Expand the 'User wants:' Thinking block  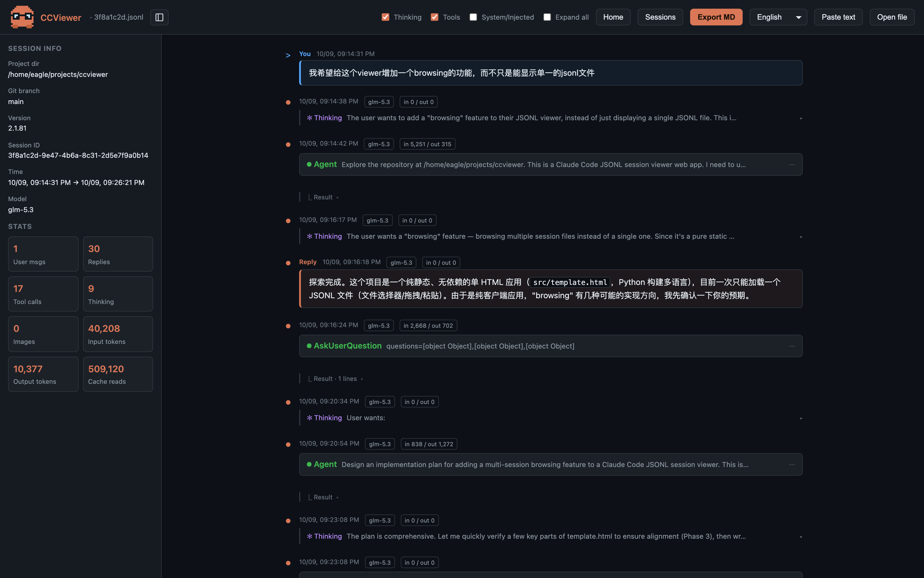click(x=801, y=418)
